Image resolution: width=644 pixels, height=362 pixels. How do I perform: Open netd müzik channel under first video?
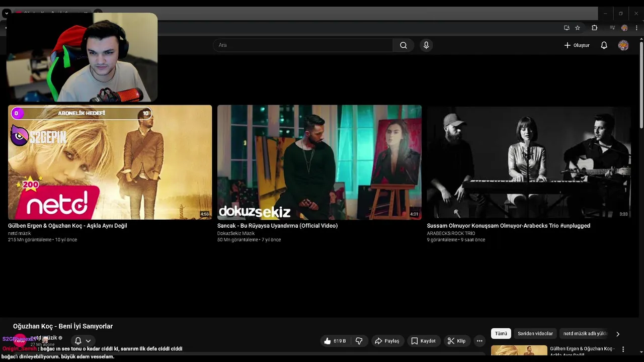(19, 233)
